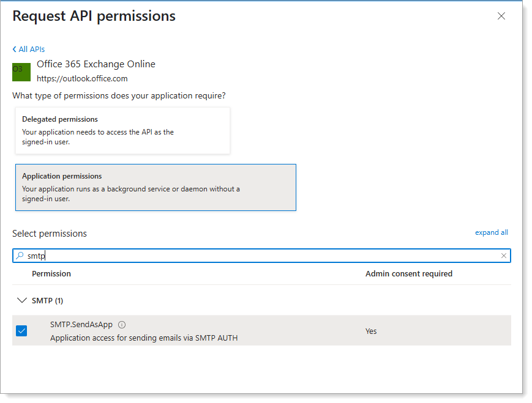The width and height of the screenshot is (532, 403).
Task: Uncheck the SMTP.SendAsApp permission
Action: point(21,330)
